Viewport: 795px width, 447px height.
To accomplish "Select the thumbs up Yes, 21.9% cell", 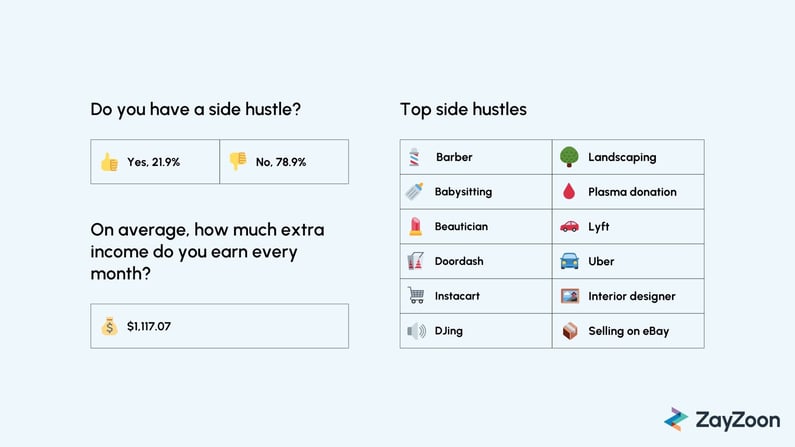I will point(155,162).
